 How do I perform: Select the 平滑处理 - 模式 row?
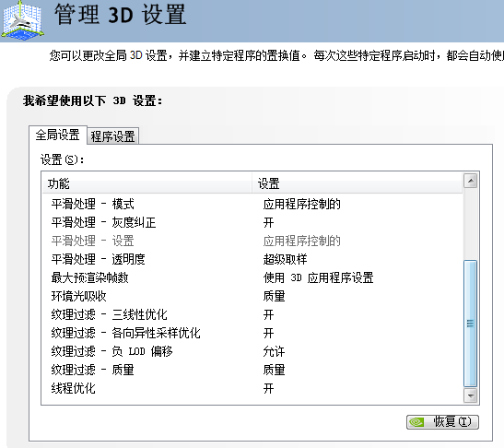pyautogui.click(x=252, y=204)
